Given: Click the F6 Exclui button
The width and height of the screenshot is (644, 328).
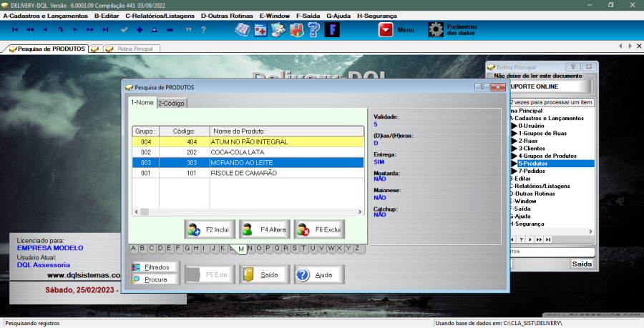Looking at the screenshot, I should (318, 230).
